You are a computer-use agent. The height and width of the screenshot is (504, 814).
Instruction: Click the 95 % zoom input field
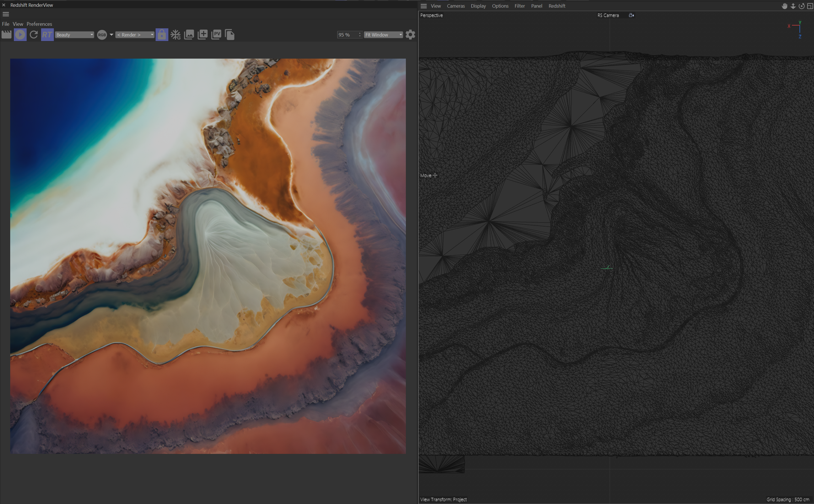tap(347, 35)
